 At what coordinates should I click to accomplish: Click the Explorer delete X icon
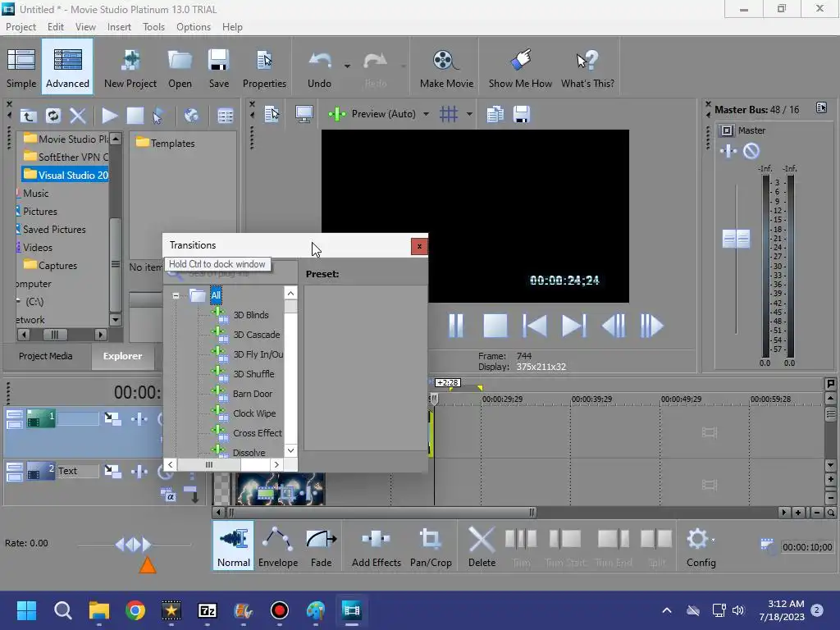point(78,115)
